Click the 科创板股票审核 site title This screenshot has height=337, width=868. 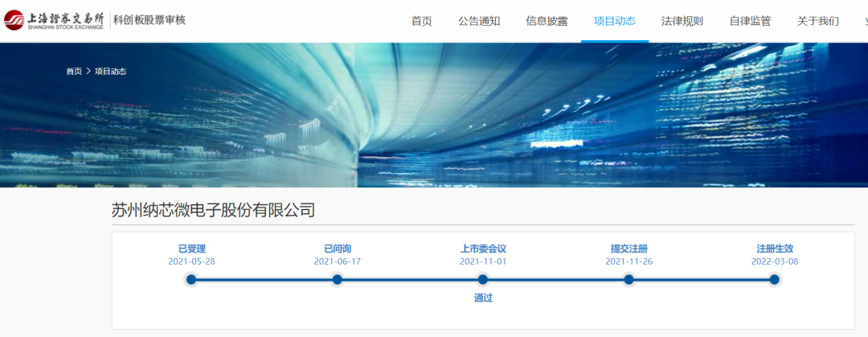(149, 20)
